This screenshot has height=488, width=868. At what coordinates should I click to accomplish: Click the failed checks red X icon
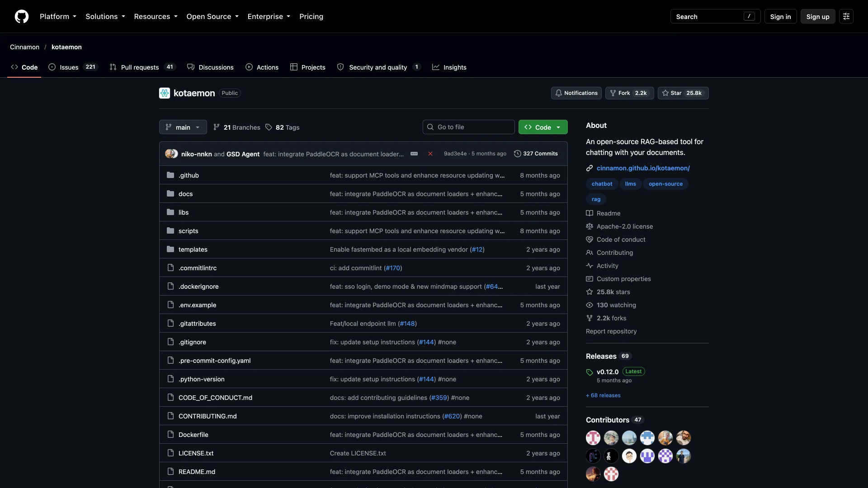430,154
